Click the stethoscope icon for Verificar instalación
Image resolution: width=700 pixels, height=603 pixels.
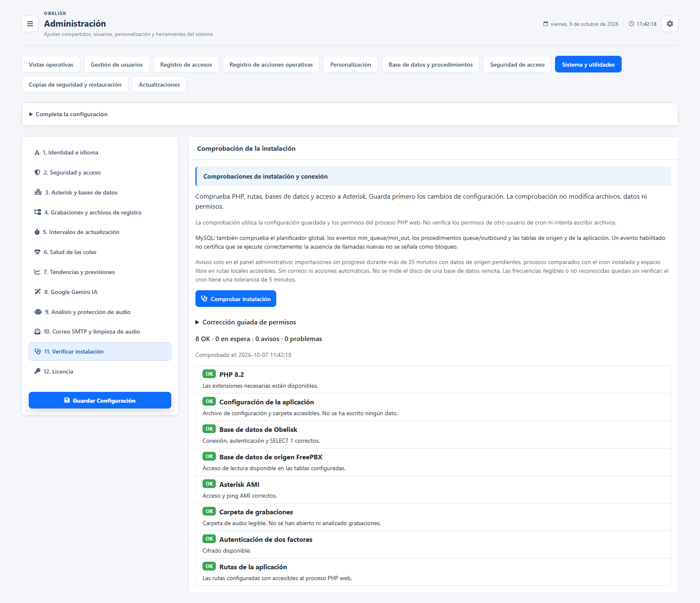point(38,351)
